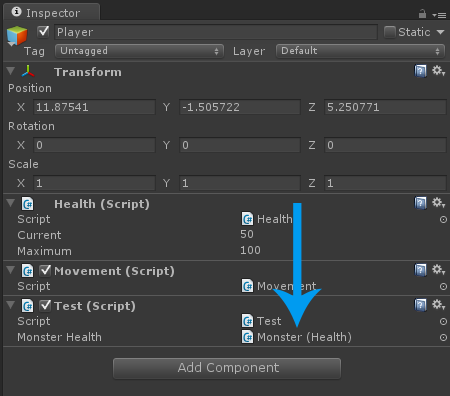The width and height of the screenshot is (450, 396).
Task: Click the Position Z field
Action: 385,107
